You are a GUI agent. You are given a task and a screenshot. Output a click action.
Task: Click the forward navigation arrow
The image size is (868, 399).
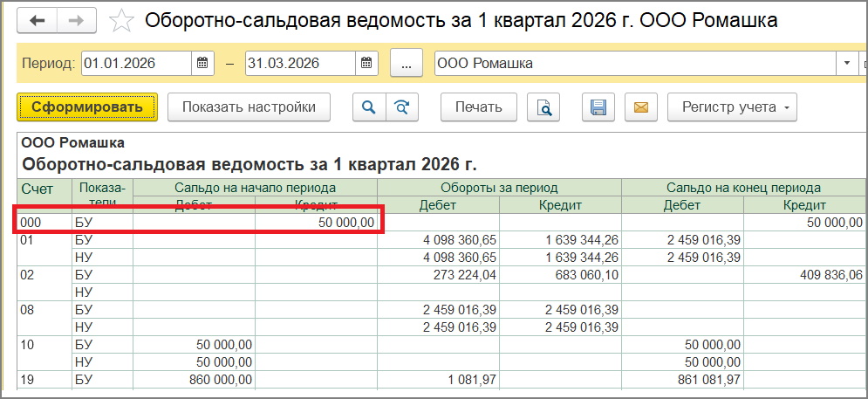[x=77, y=20]
